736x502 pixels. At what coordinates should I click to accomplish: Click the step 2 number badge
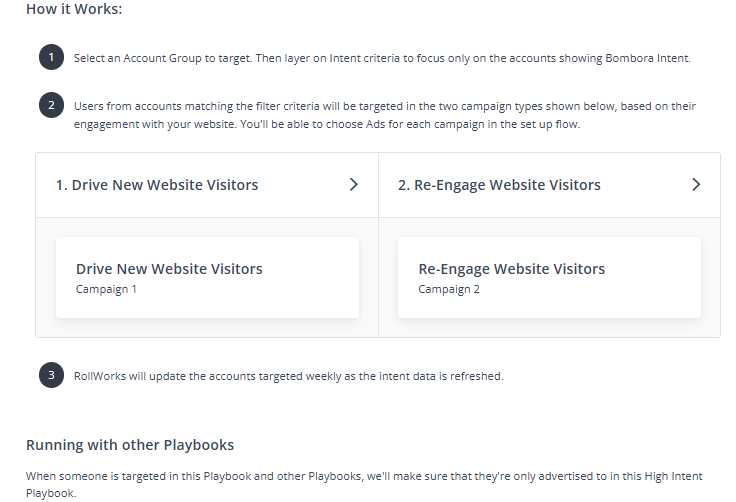pyautogui.click(x=52, y=105)
